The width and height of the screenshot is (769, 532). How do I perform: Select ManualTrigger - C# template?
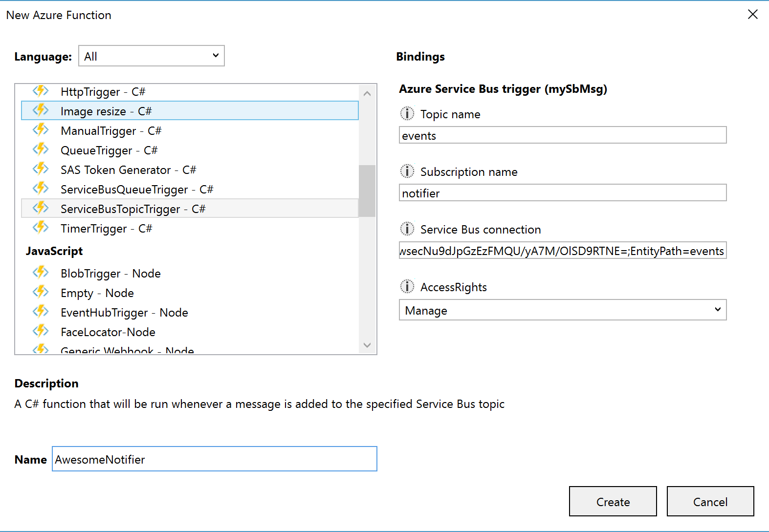pyautogui.click(x=190, y=130)
